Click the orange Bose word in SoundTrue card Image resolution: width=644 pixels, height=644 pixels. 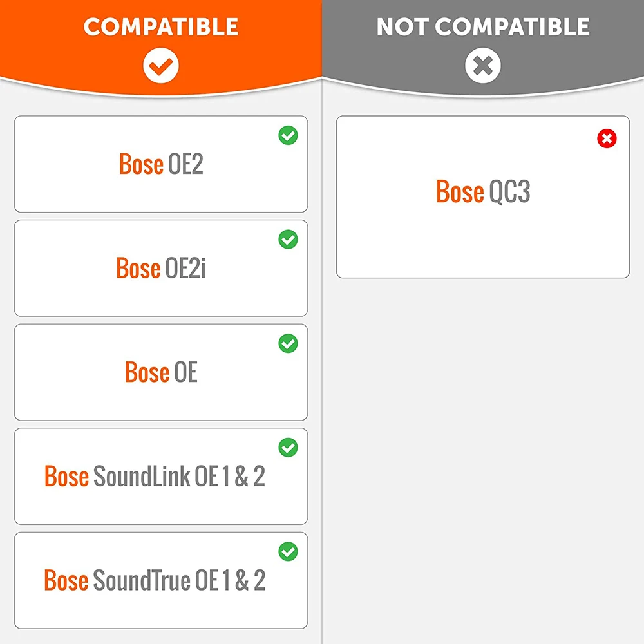coord(66,581)
